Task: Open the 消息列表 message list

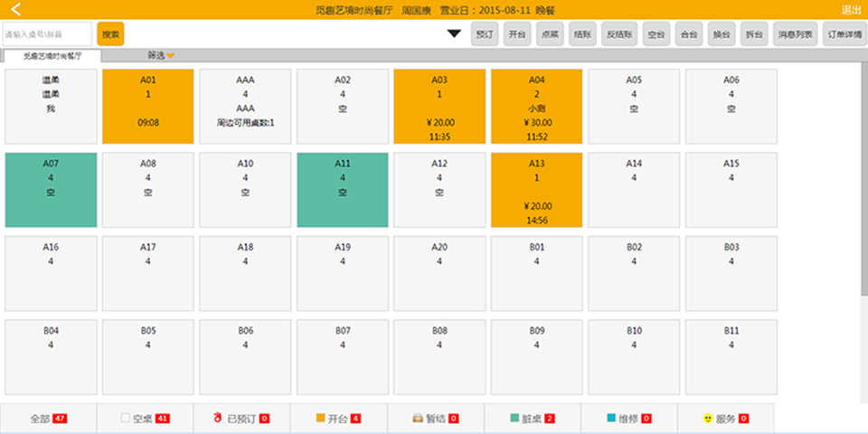Action: point(796,33)
